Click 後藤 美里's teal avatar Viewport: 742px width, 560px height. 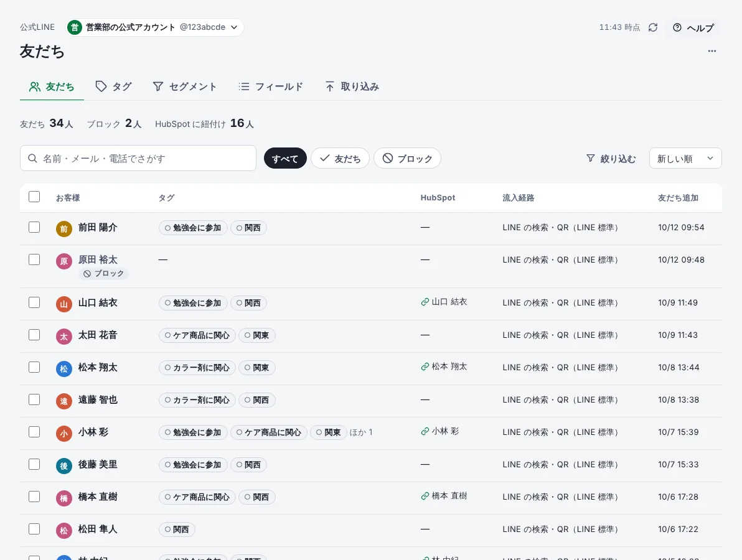64,466
